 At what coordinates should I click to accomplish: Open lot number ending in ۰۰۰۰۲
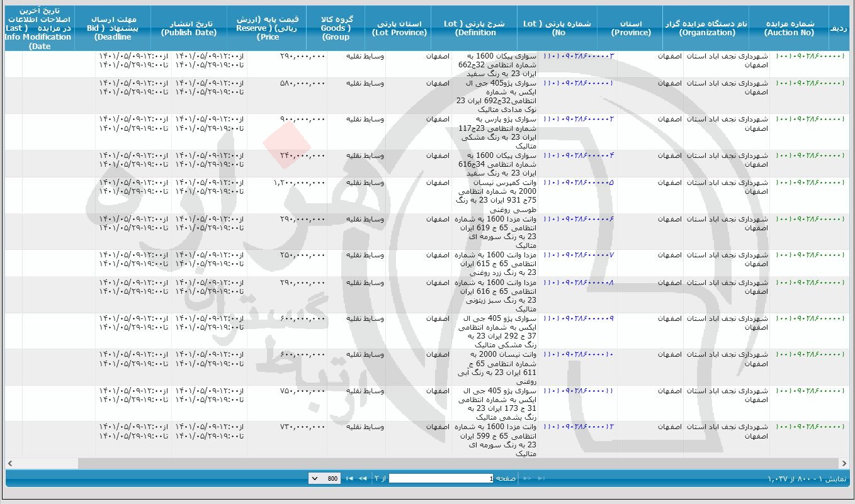[x=578, y=119]
